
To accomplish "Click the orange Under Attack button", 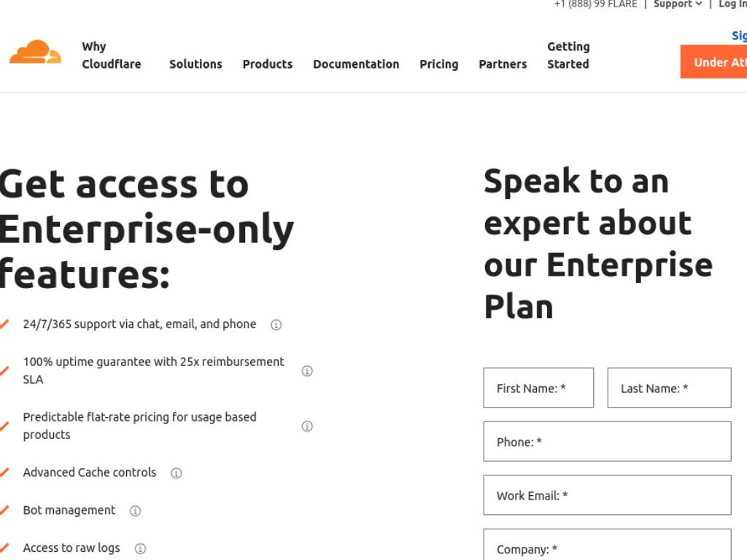I will coord(713,61).
